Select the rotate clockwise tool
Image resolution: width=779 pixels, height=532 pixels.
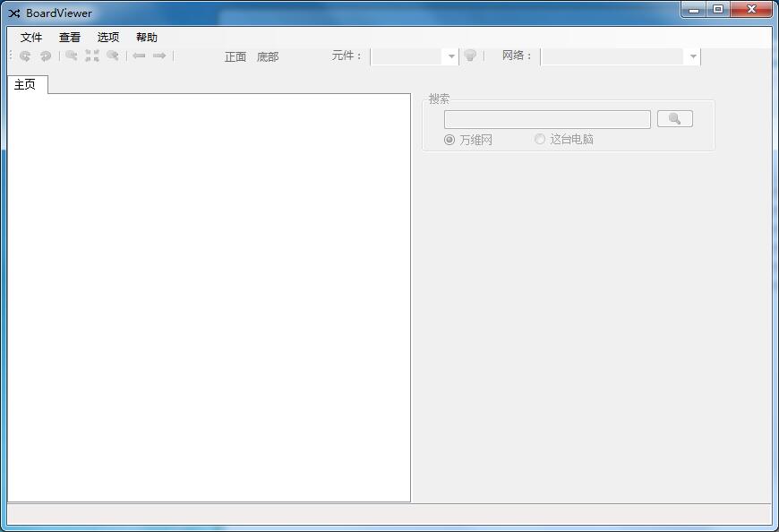(x=46, y=56)
